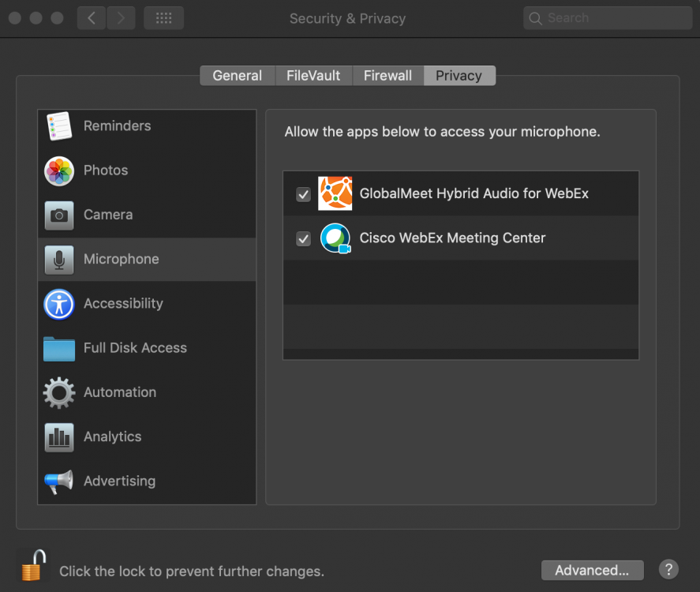
Task: Switch to the FileVault tab
Action: [x=313, y=76]
